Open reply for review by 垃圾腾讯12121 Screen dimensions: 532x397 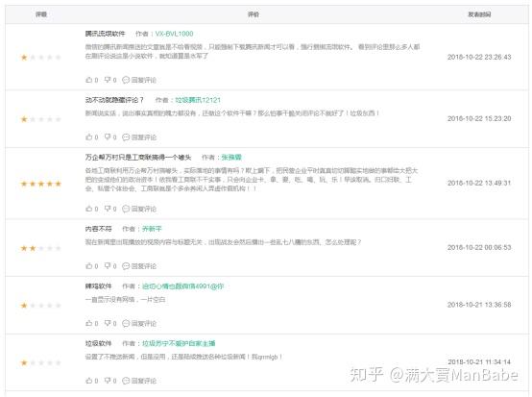(x=139, y=137)
